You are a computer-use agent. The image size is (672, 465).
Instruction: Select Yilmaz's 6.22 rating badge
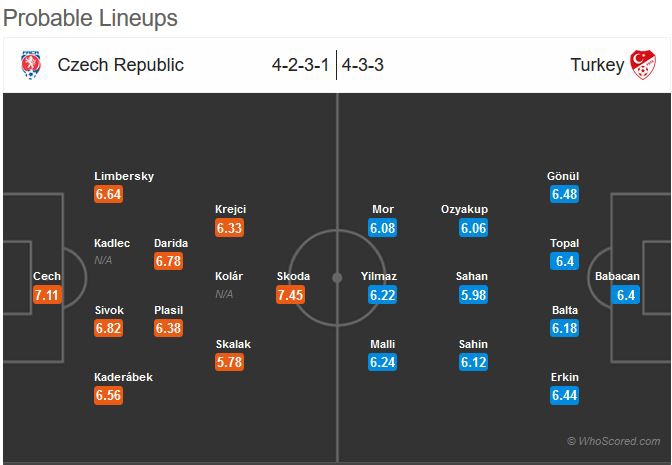point(383,295)
